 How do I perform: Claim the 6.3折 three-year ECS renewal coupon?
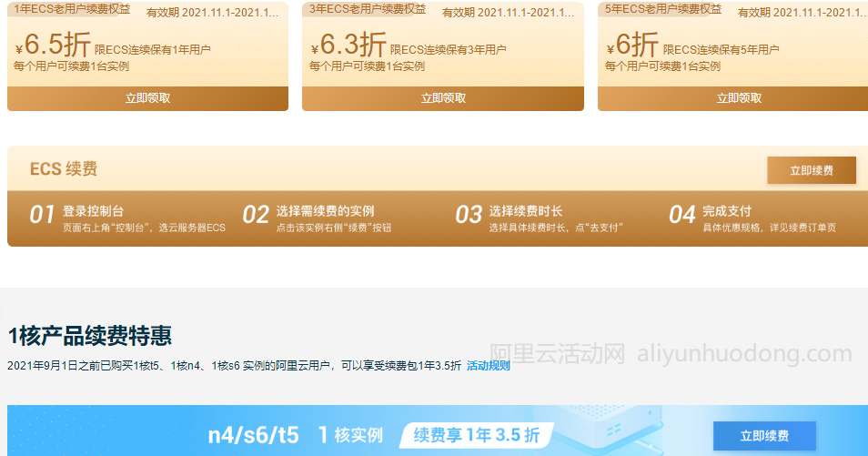[443, 98]
